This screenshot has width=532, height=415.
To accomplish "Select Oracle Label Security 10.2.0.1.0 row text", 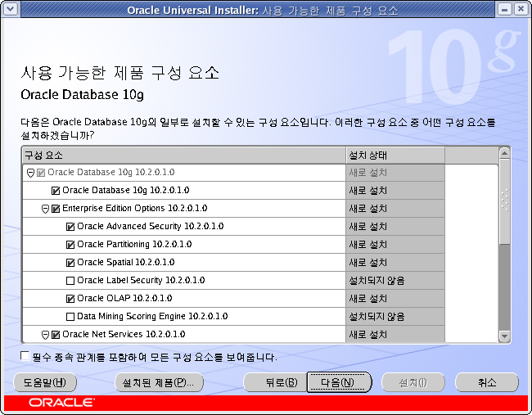I will (141, 280).
